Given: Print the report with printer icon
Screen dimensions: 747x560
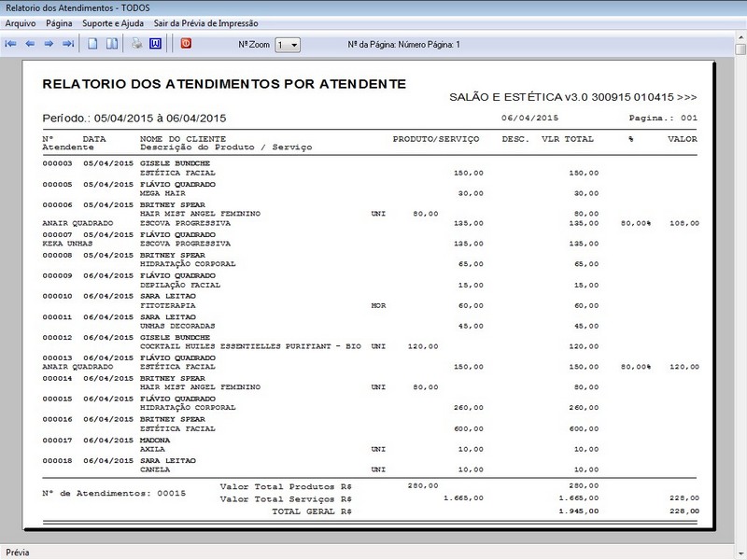Looking at the screenshot, I should (x=136, y=44).
